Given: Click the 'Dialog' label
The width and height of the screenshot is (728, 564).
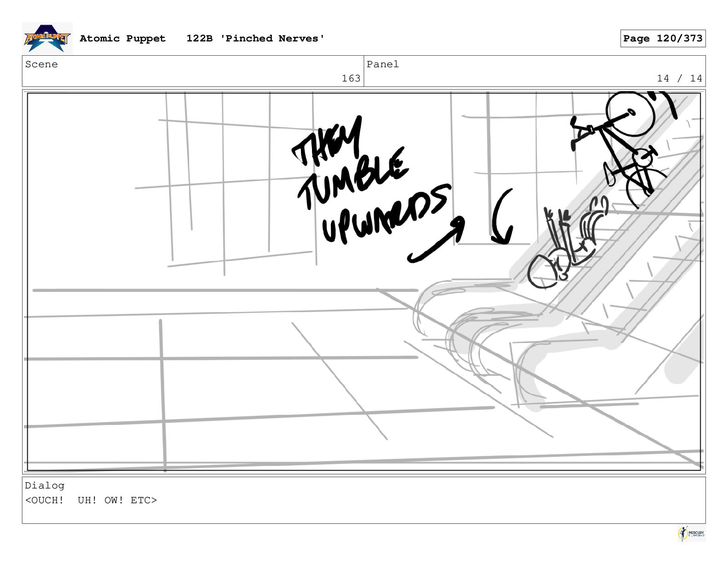Looking at the screenshot, I should click(45, 486).
